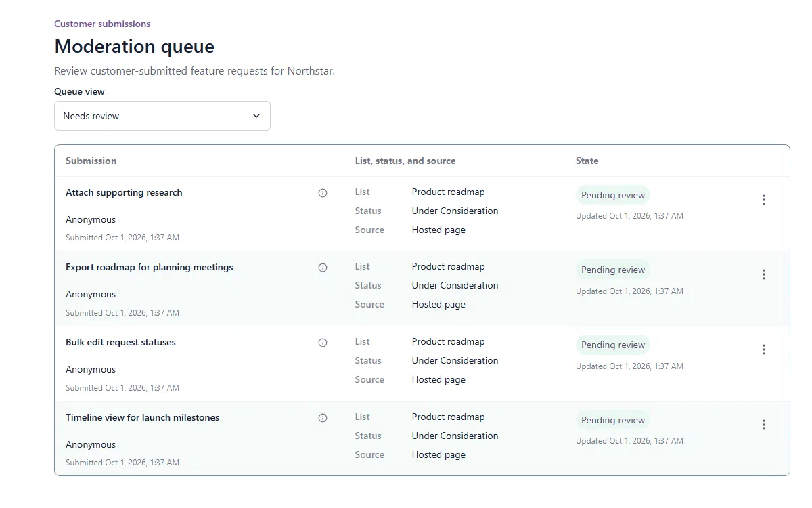Screen dimensions: 812x508
Task: Click the Submission column header
Action: (91, 161)
